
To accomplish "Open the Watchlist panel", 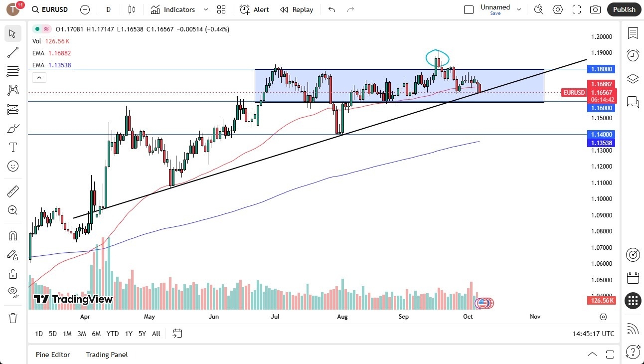I will pos(633,33).
